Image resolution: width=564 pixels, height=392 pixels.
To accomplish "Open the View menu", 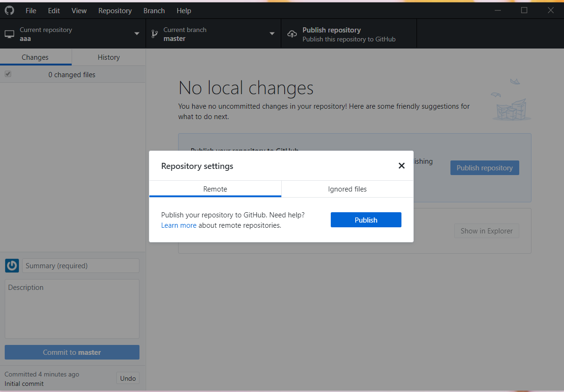I will tap(79, 11).
